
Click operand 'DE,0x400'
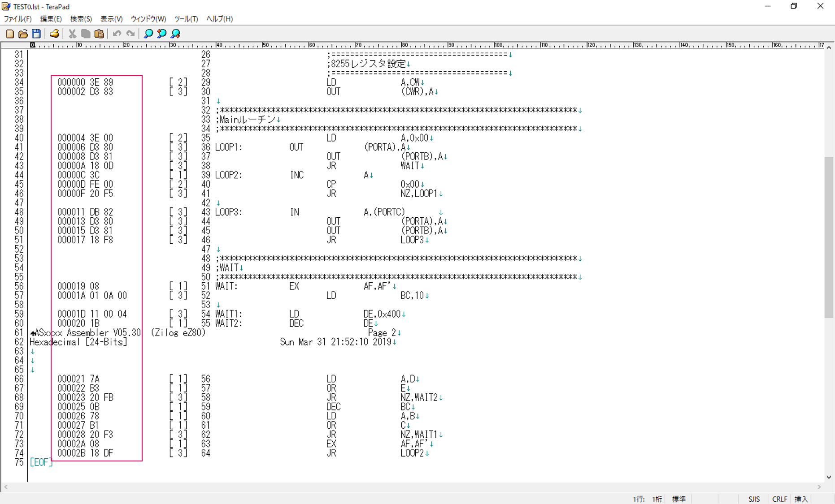pyautogui.click(x=382, y=314)
